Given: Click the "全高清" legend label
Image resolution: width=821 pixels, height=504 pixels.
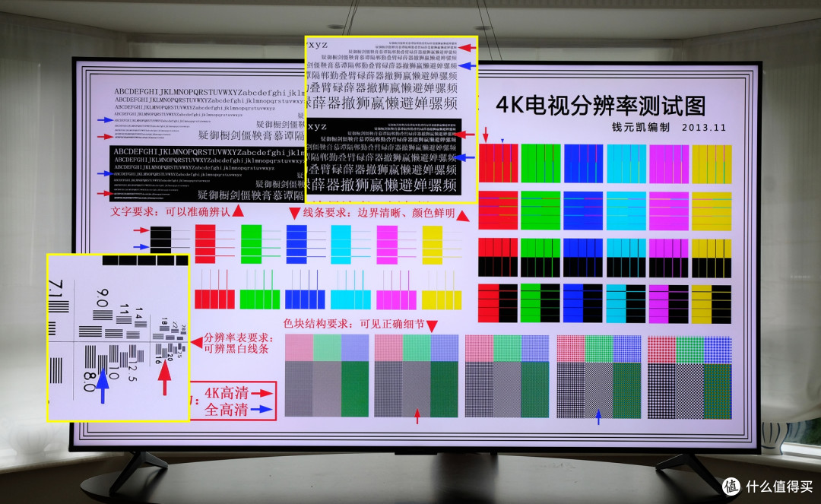Looking at the screenshot, I should pyautogui.click(x=227, y=409).
